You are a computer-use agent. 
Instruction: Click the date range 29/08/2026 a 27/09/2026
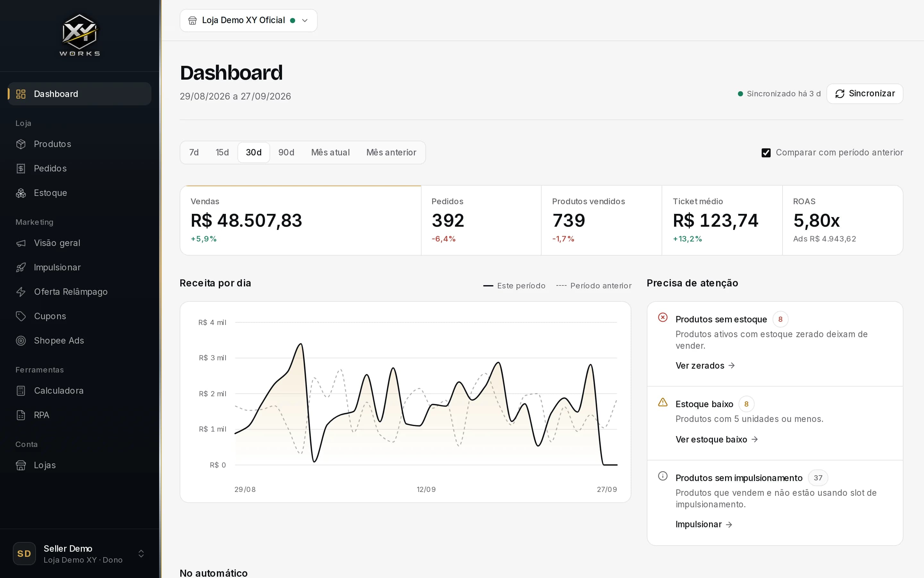(x=235, y=96)
